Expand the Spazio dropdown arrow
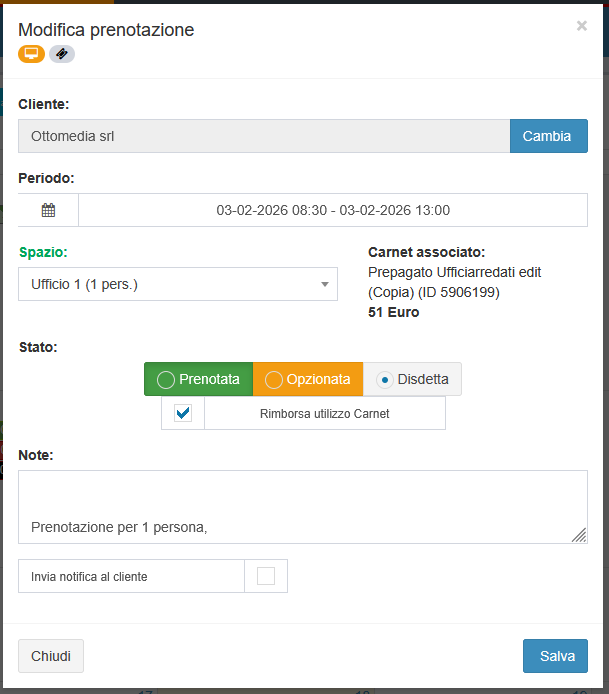The width and height of the screenshot is (609, 694). pos(325,284)
